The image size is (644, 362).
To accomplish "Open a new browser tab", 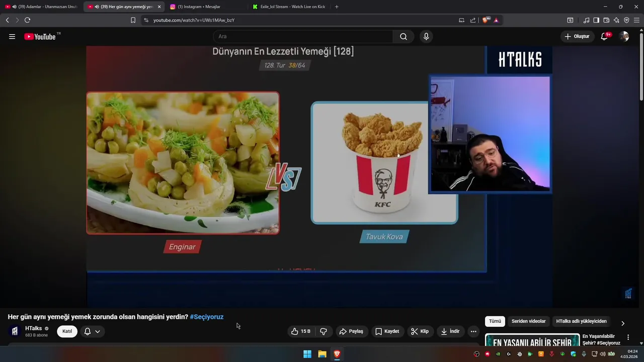I will (337, 7).
